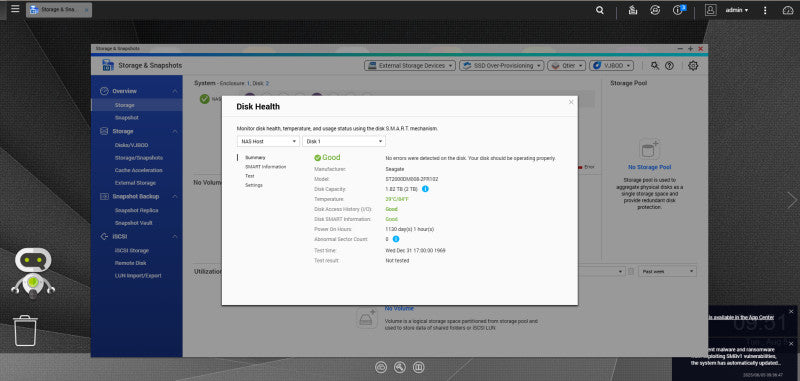Dismiss the App Center notification
The width and height of the screenshot is (800, 381).
pyautogui.click(x=791, y=312)
